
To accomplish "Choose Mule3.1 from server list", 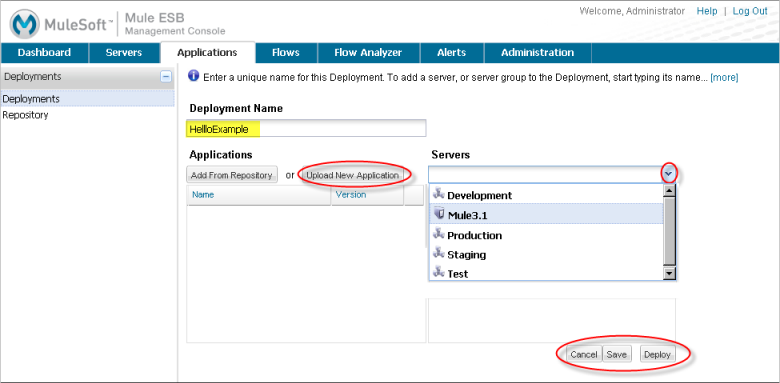I will click(x=546, y=214).
